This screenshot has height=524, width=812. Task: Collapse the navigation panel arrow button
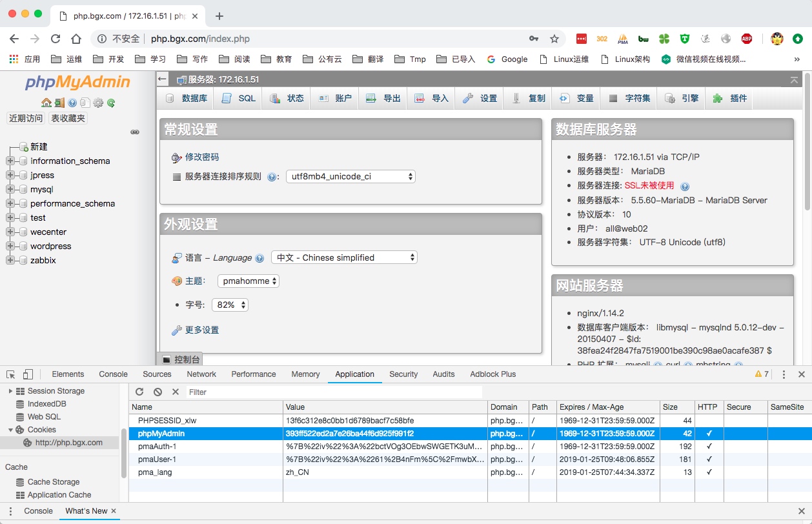[162, 79]
